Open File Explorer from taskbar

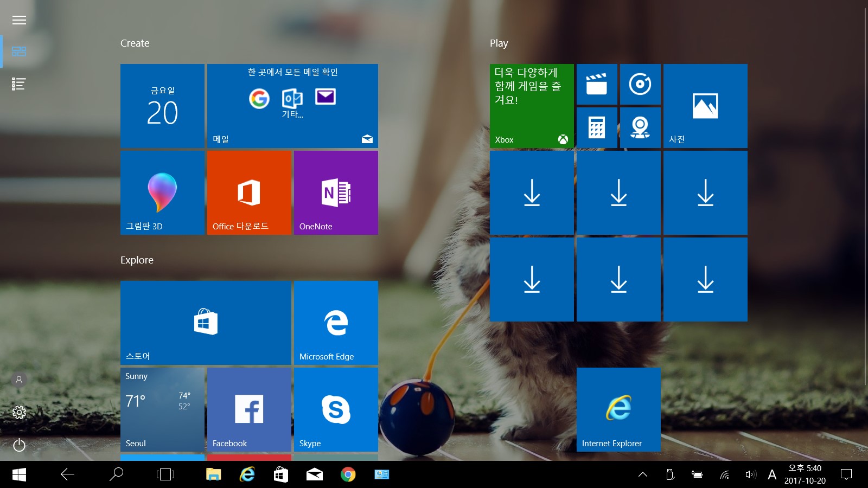coord(214,474)
